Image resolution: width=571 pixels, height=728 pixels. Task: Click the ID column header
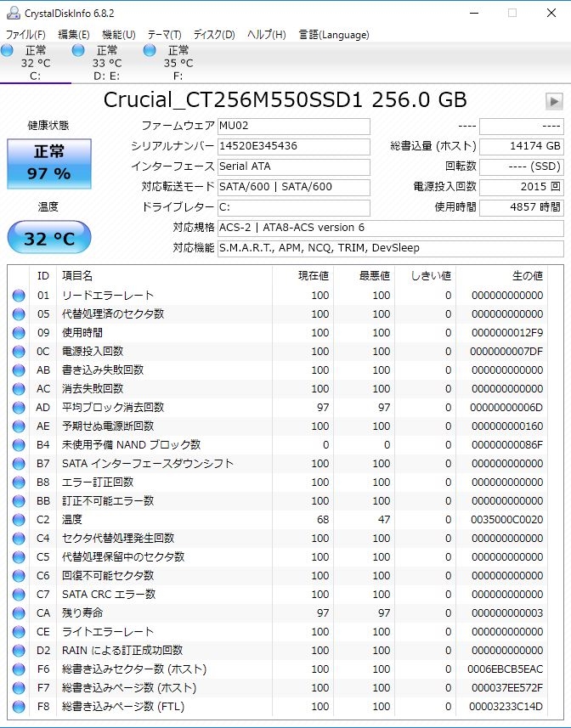click(x=42, y=276)
